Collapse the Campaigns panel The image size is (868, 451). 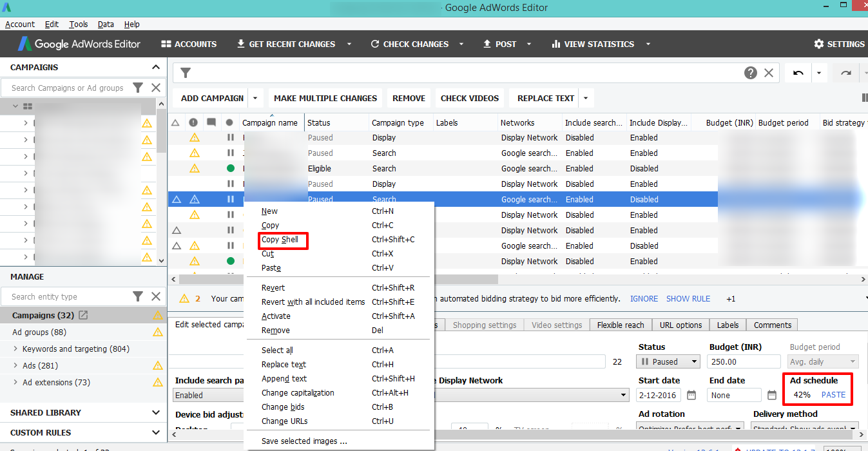tap(155, 67)
